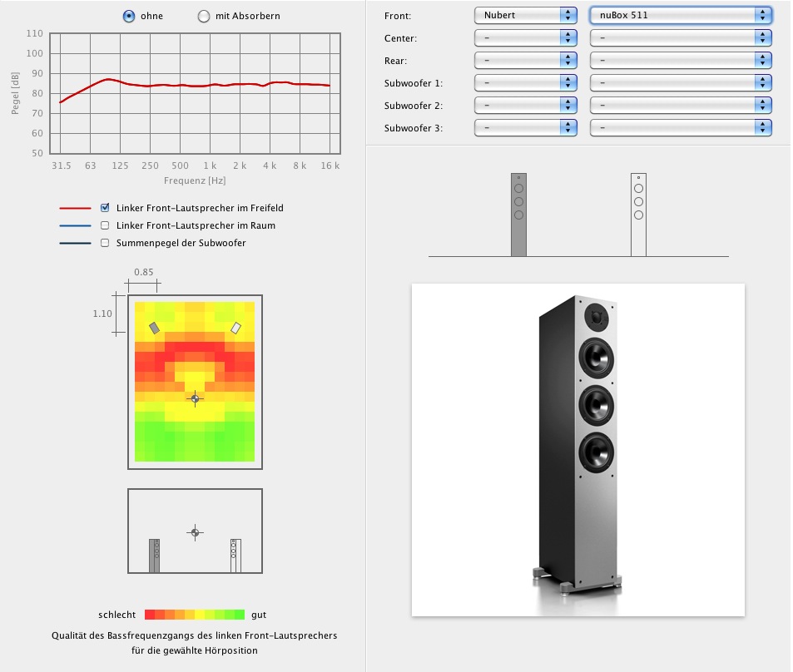Open the Front brand dropdown showing Nubert
Image resolution: width=793 pixels, height=672 pixels.
coord(525,15)
